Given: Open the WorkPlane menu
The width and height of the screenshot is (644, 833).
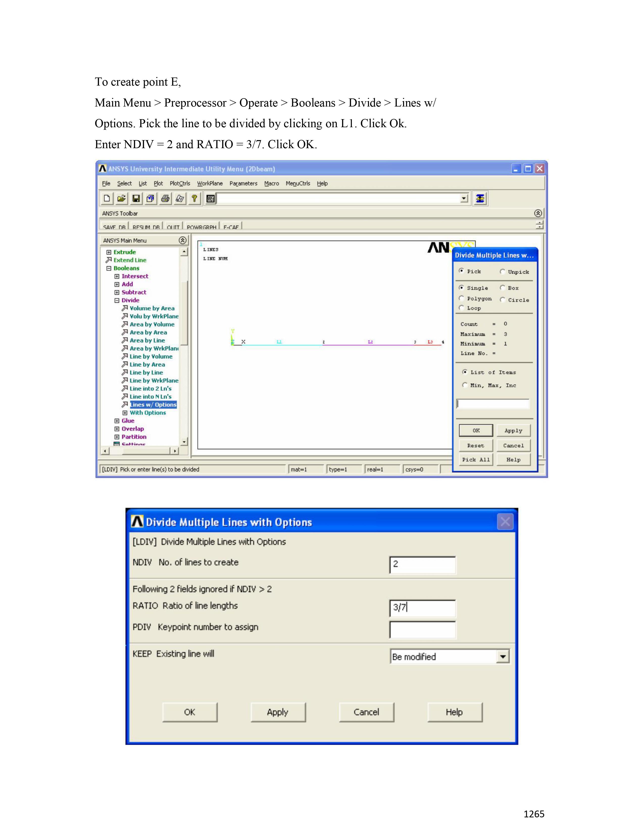Looking at the screenshot, I should 209,184.
